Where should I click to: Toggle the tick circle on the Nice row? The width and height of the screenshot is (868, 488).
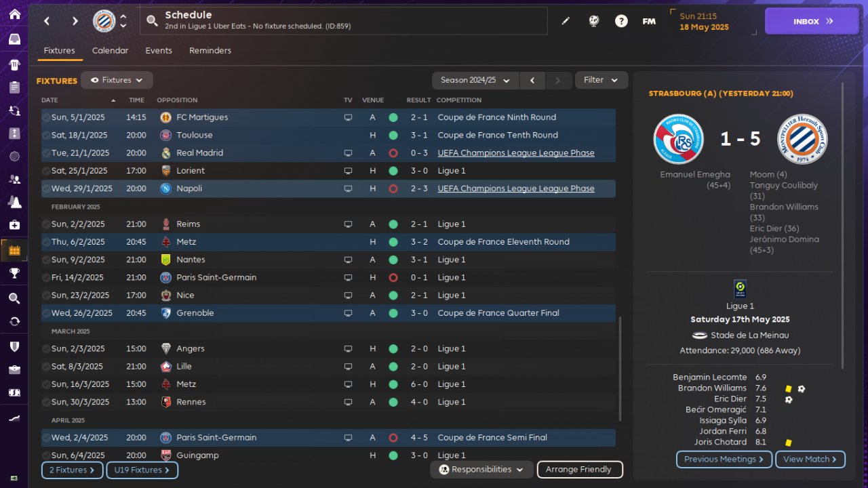(x=46, y=296)
